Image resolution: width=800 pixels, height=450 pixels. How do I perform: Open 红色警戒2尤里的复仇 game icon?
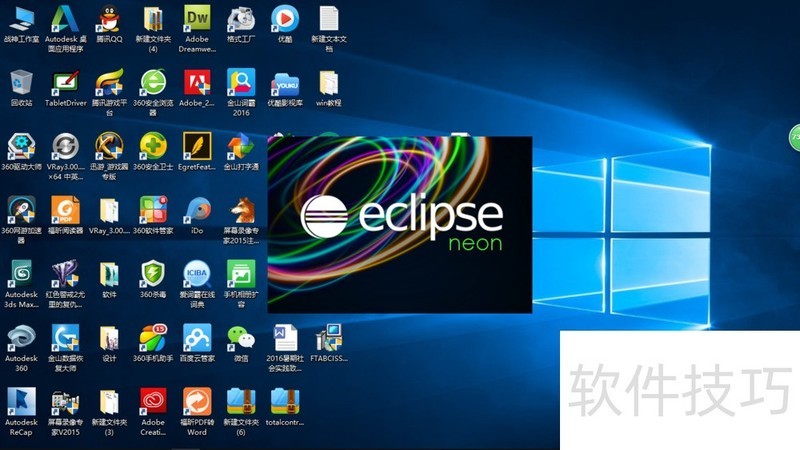click(65, 274)
